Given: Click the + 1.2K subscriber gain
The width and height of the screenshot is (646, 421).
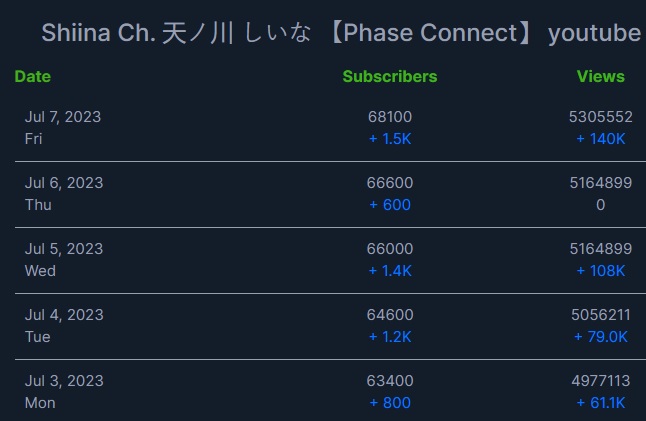Looking at the screenshot, I should click(390, 337).
